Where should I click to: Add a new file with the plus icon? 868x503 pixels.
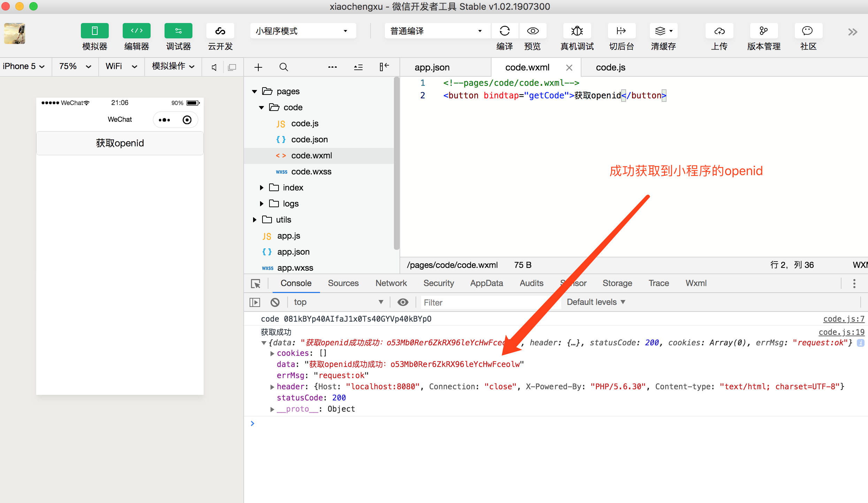tap(258, 67)
